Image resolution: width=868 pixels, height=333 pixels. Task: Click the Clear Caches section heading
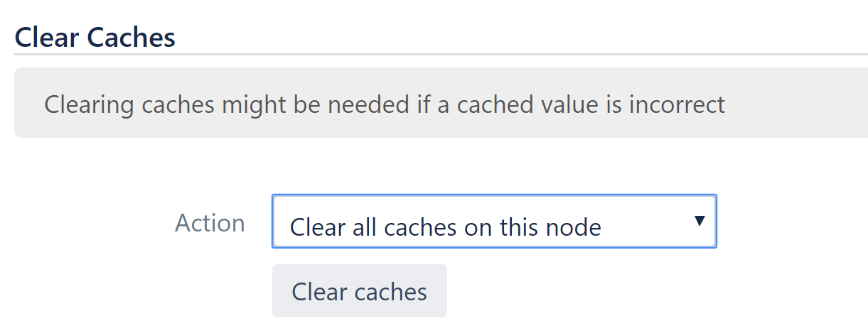tap(95, 37)
